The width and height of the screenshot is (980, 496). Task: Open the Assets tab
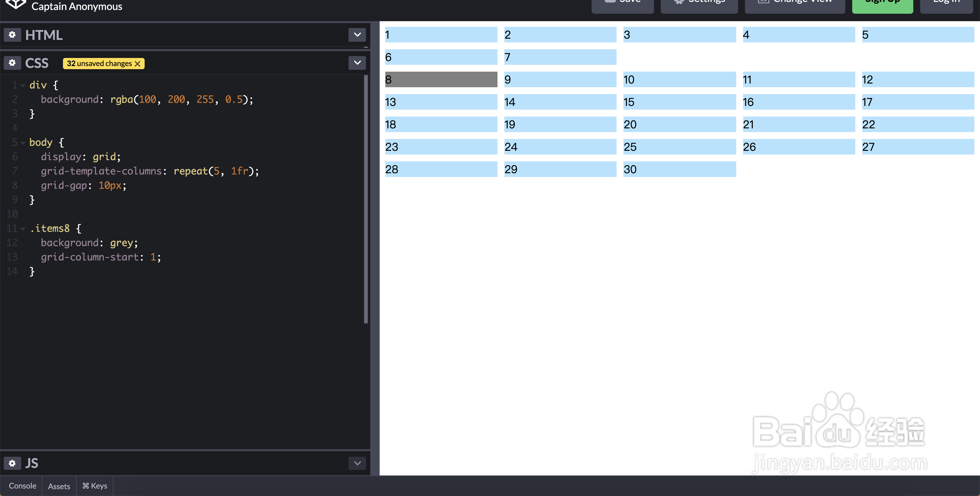[59, 486]
